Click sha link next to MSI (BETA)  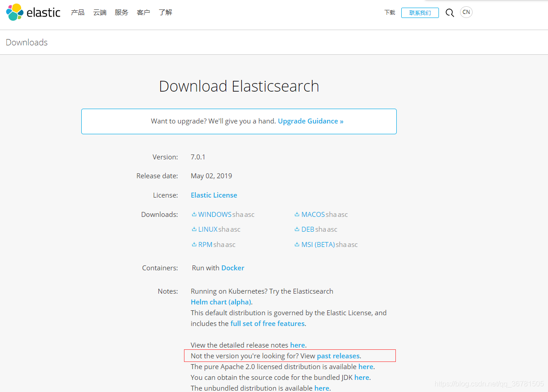(341, 245)
